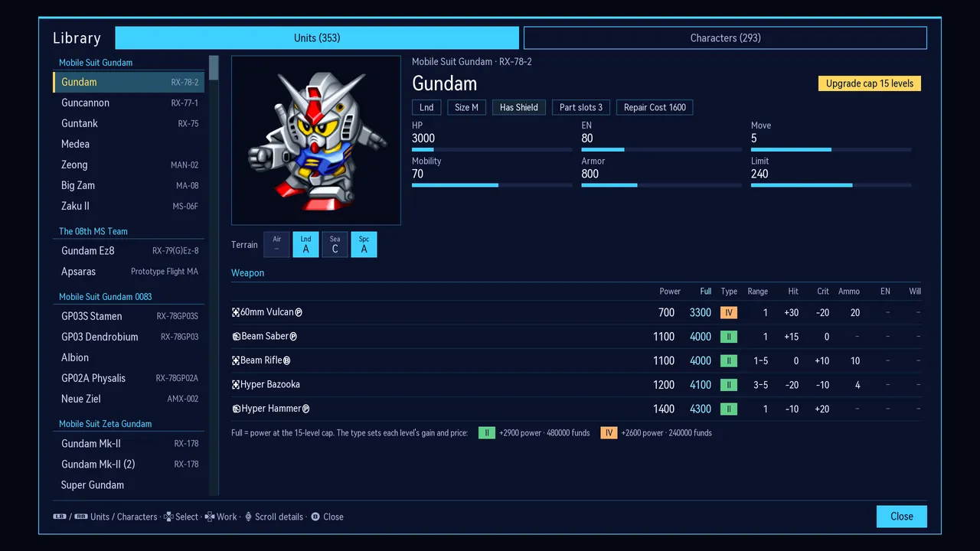The height and width of the screenshot is (551, 980).
Task: Click the Full column header
Action: point(706,292)
